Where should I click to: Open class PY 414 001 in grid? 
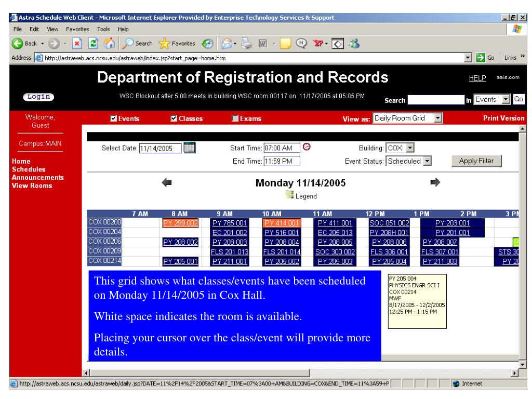(x=282, y=223)
